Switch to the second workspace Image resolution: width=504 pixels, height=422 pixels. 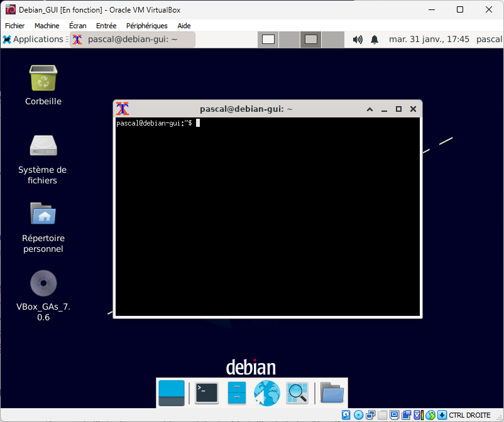point(289,40)
